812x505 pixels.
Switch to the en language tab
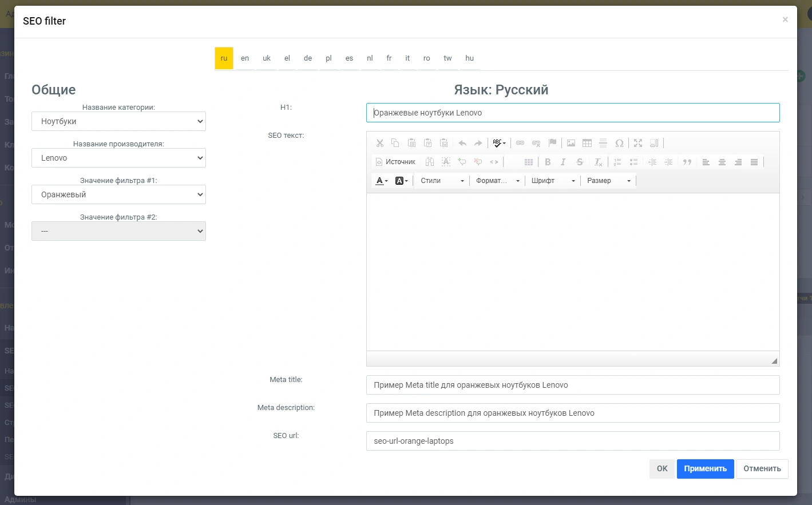click(245, 58)
